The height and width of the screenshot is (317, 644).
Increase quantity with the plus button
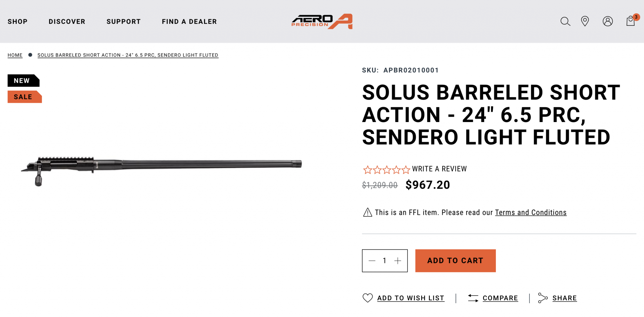(x=398, y=261)
